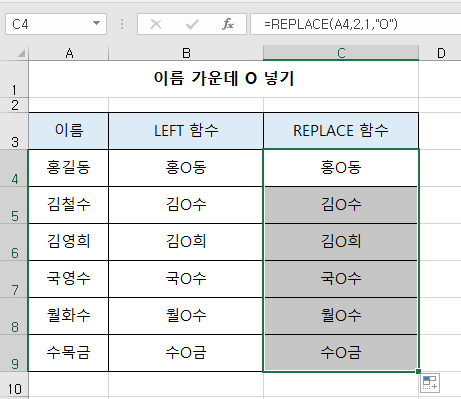Select 월O수 in the REPLACE 함수 column

pos(341,316)
